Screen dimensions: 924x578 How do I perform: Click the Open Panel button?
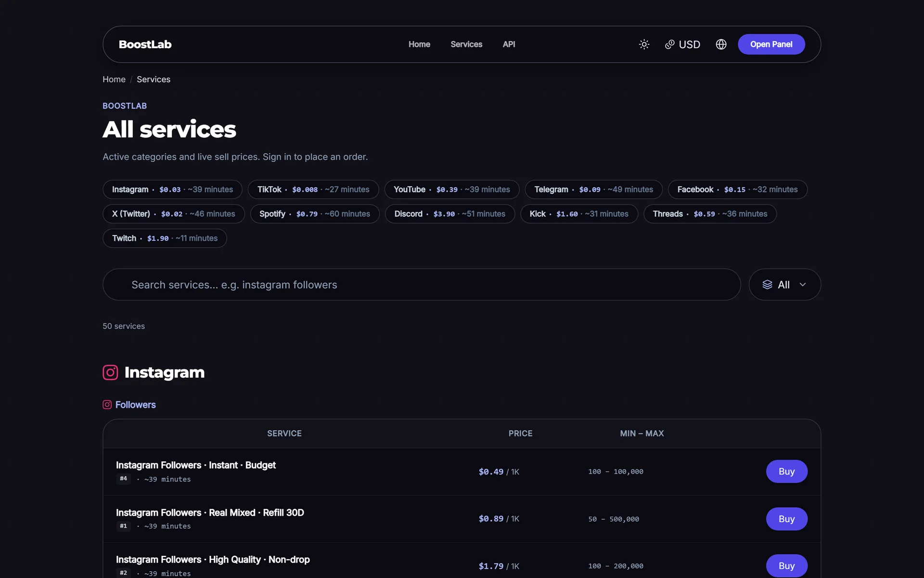(771, 44)
